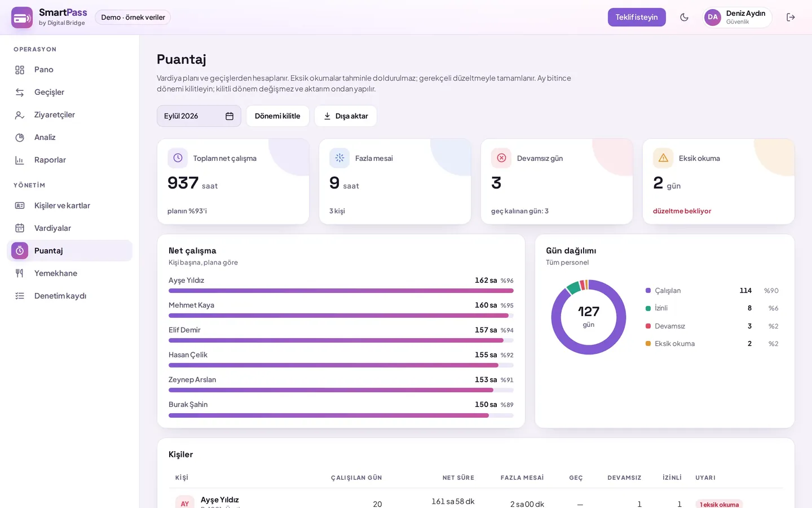Click the clock icon on Toplam net çalışma card

tap(178, 158)
